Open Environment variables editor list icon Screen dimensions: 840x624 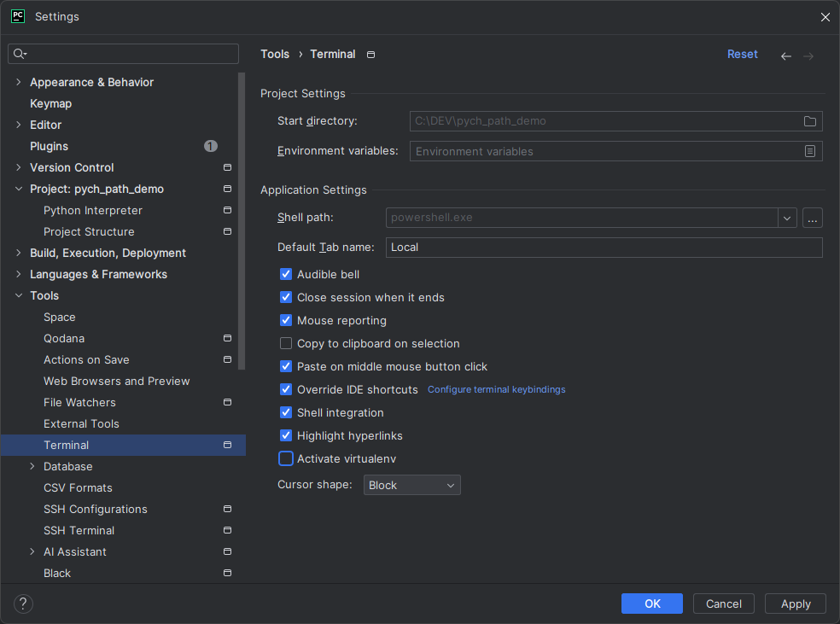810,151
